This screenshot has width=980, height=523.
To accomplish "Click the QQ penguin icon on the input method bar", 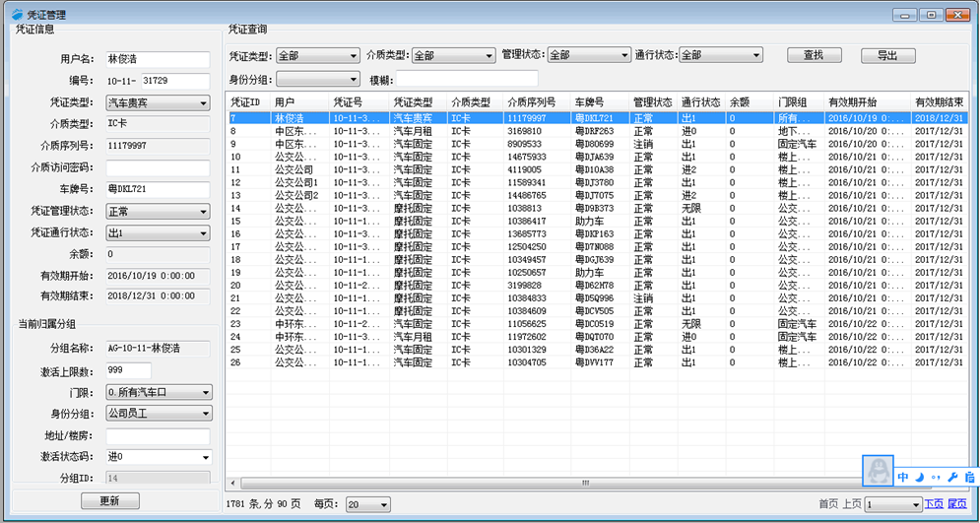I will 878,470.
